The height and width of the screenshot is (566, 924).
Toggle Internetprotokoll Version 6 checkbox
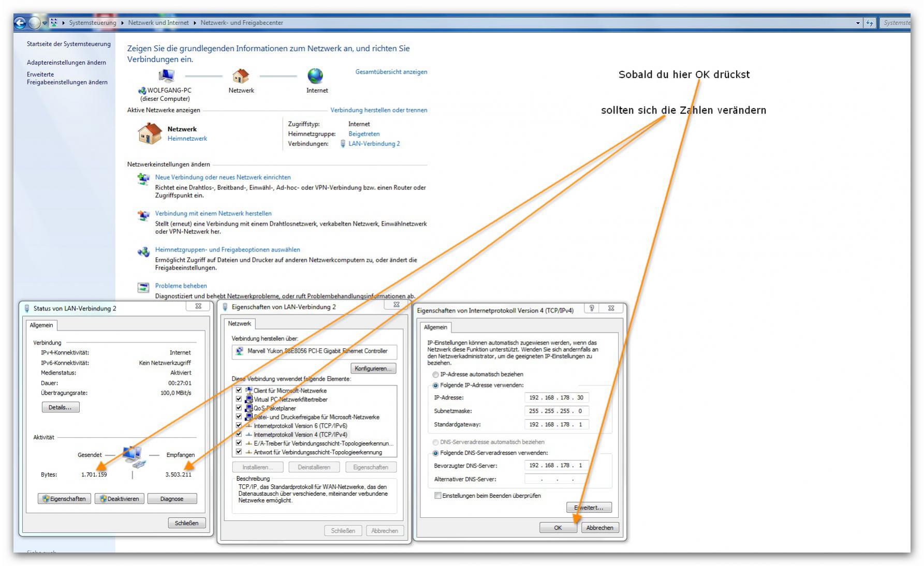click(239, 426)
